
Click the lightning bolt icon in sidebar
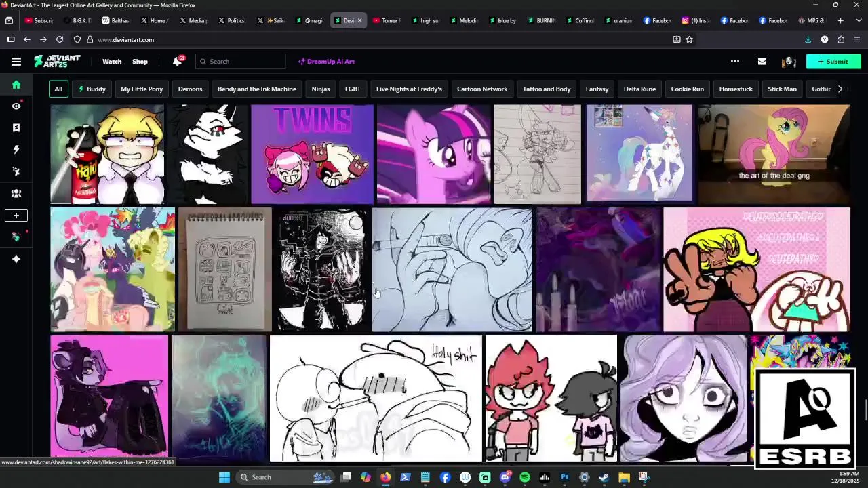(16, 150)
